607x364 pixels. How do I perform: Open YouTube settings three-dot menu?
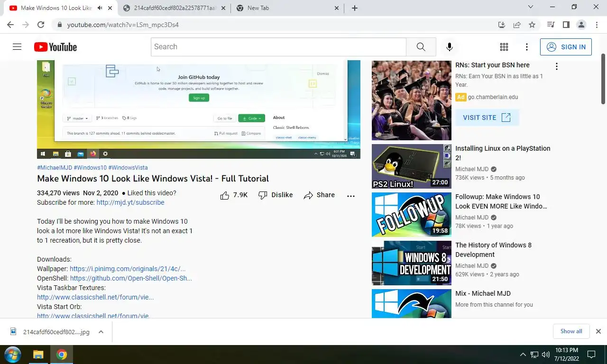527,47
